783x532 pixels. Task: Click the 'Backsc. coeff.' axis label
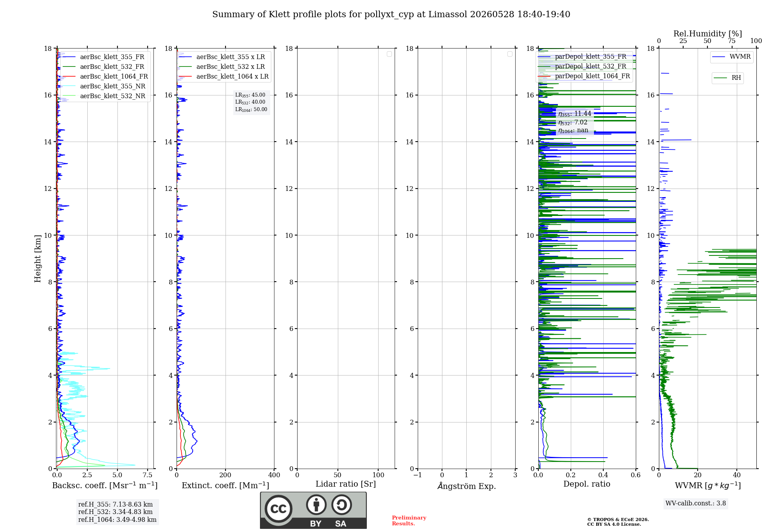coord(105,485)
